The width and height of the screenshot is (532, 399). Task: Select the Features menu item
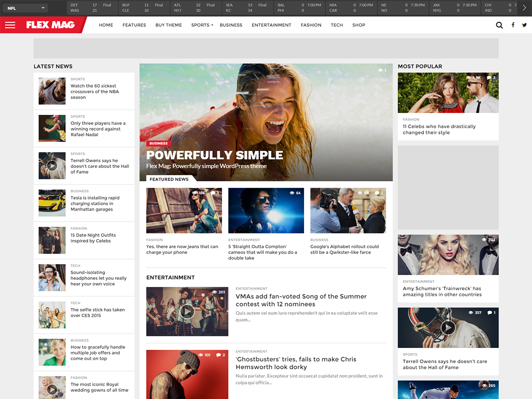(x=134, y=25)
